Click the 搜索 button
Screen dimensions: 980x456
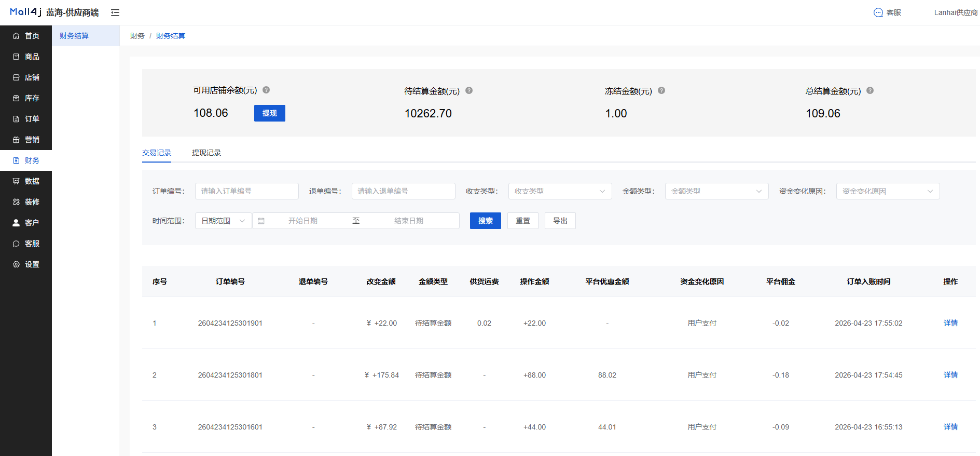click(x=486, y=221)
